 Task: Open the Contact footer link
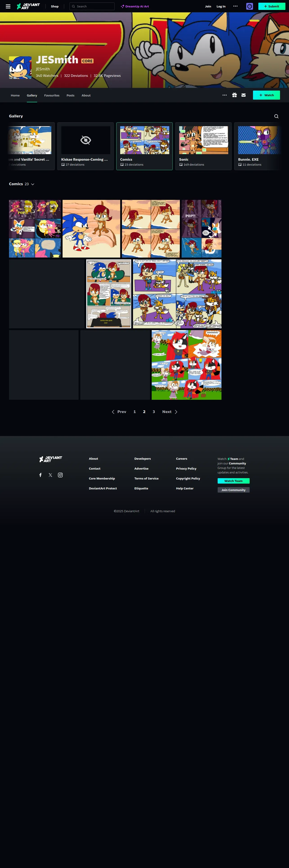tap(95, 469)
